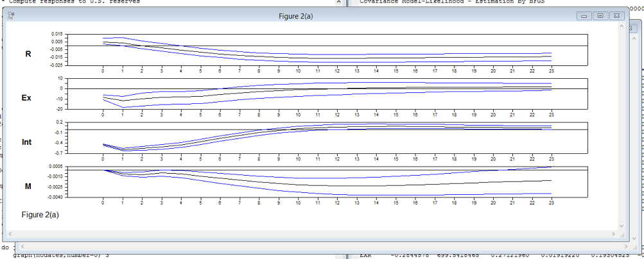Click up arrow of left editor scrollbar

[x=338, y=2]
